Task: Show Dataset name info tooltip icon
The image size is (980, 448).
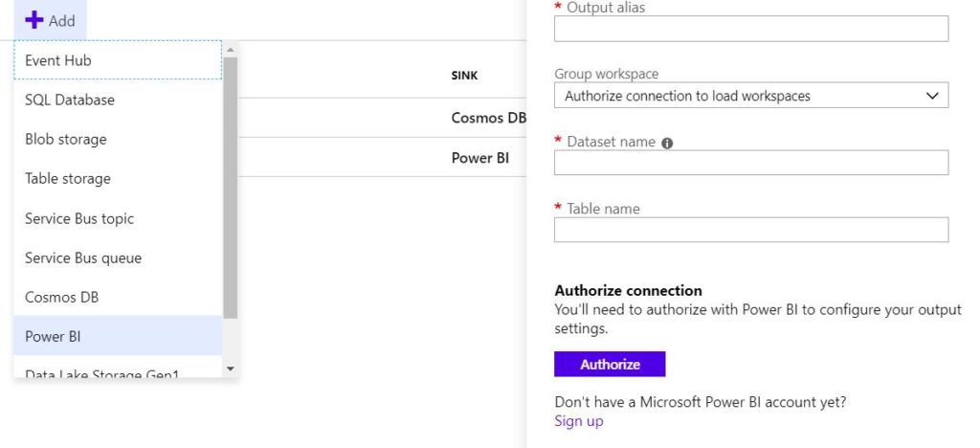Action: coord(667,143)
